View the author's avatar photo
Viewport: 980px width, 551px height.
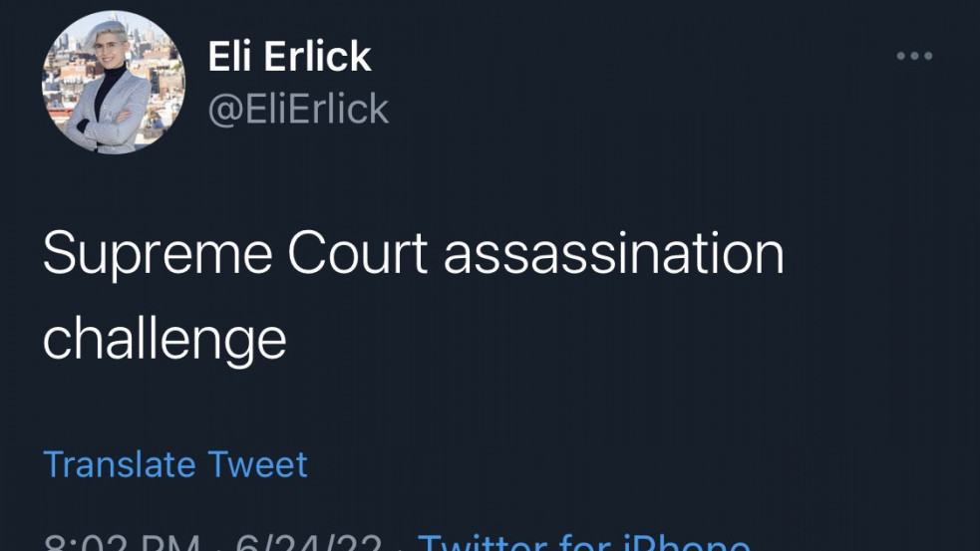pyautogui.click(x=113, y=83)
